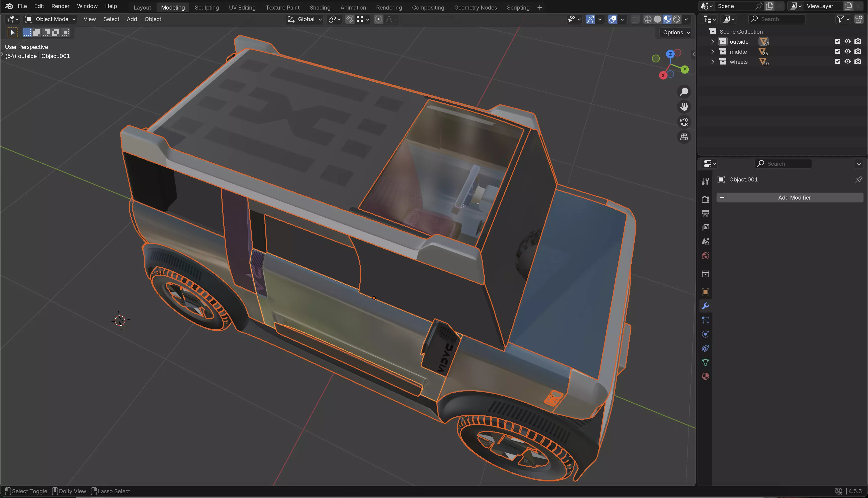The image size is (868, 498).
Task: Toggle the camera view icon
Action: (684, 122)
